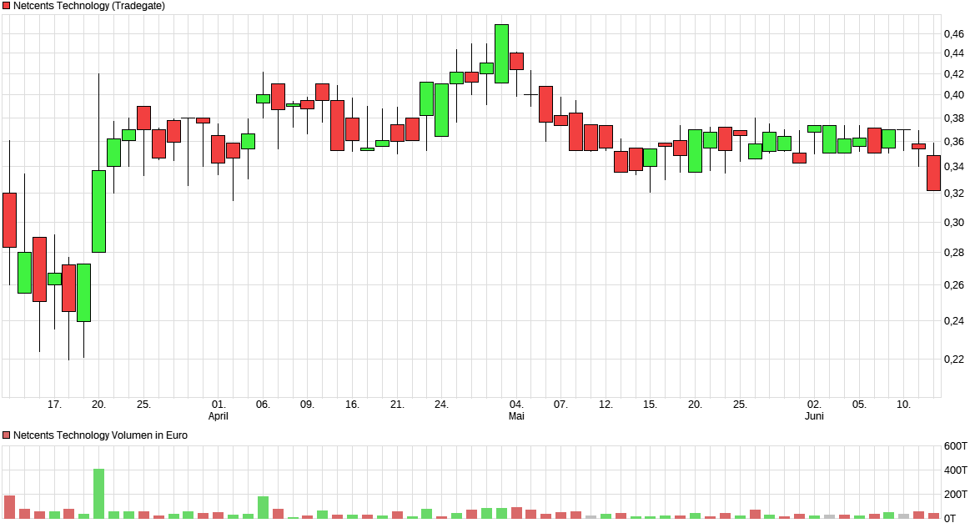Click the tallest green volume bar near 400T
980x528 pixels.
(98, 494)
